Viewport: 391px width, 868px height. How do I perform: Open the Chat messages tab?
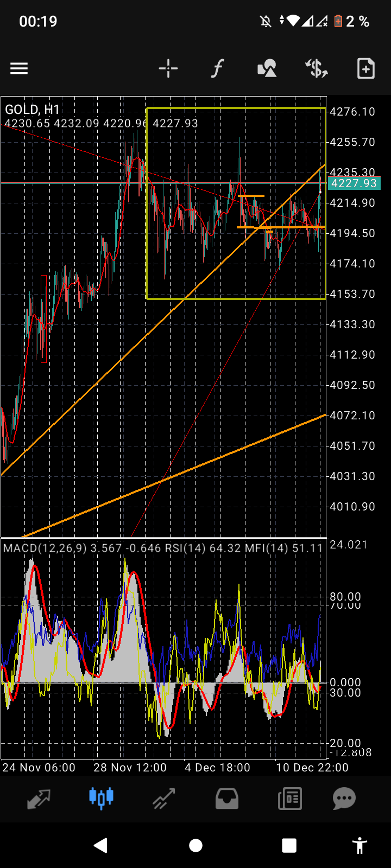pos(344,799)
